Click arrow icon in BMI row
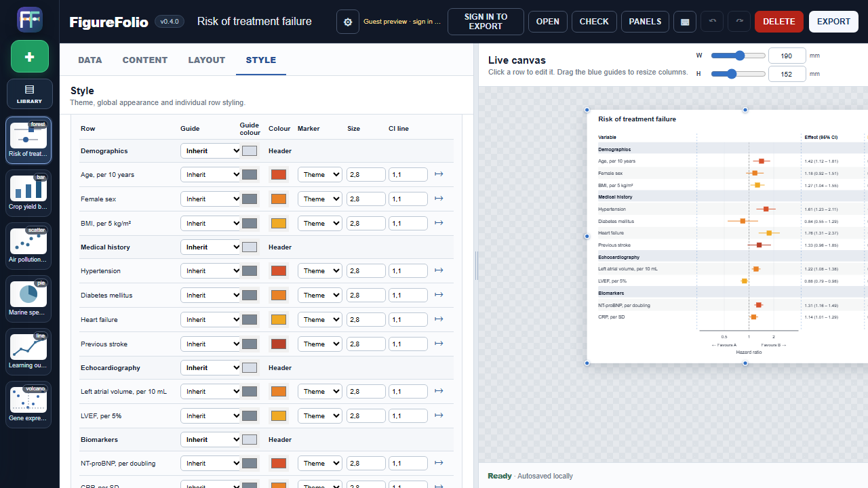This screenshot has width=868, height=488. (439, 224)
